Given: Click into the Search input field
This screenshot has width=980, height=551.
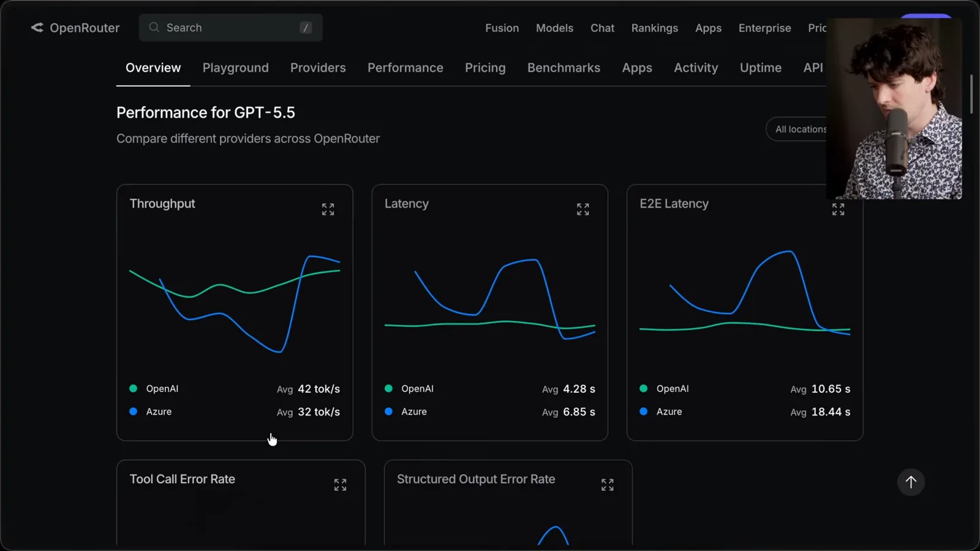Looking at the screenshot, I should pyautogui.click(x=231, y=28).
